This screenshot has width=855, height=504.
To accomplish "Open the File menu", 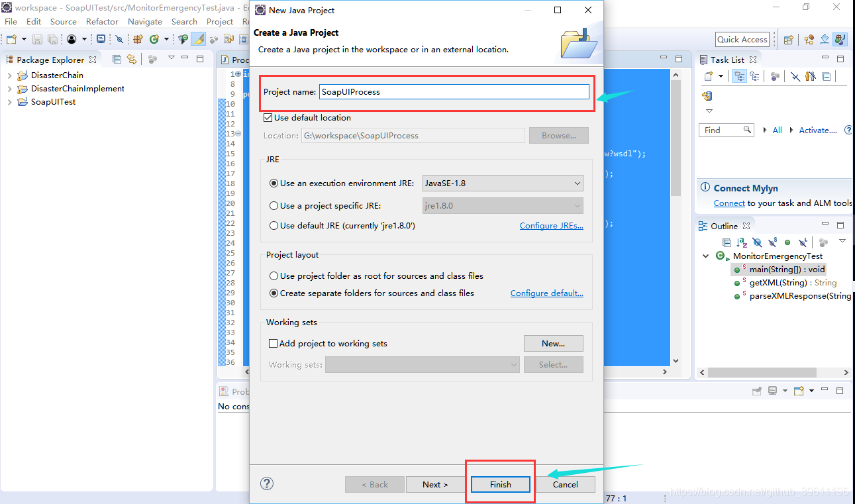I will click(11, 21).
